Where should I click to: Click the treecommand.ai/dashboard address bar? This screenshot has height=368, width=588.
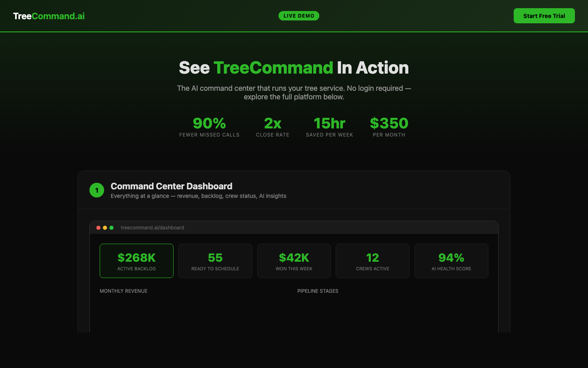[152, 228]
